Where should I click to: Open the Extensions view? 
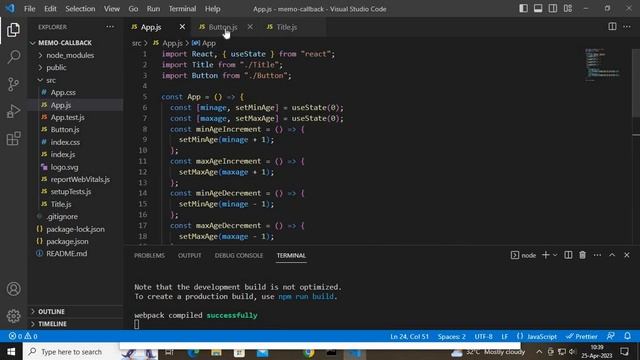point(13,138)
